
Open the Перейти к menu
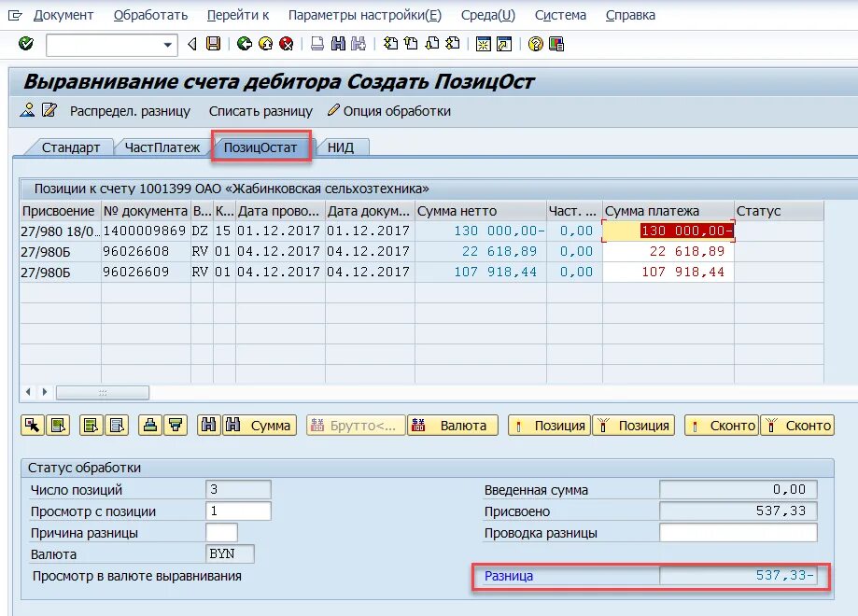coord(238,15)
